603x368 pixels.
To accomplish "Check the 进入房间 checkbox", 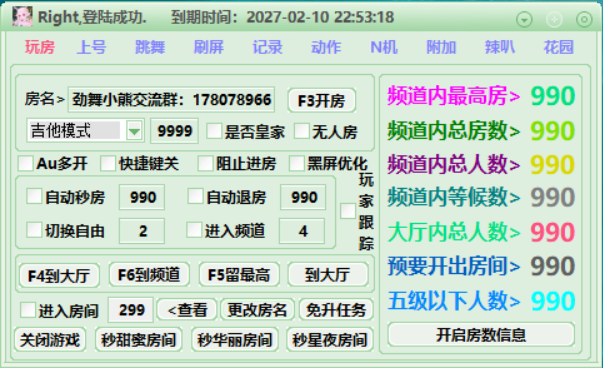I will [28, 310].
